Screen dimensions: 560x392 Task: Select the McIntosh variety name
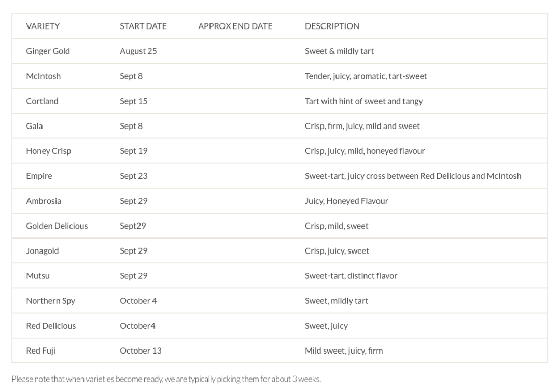coord(43,76)
